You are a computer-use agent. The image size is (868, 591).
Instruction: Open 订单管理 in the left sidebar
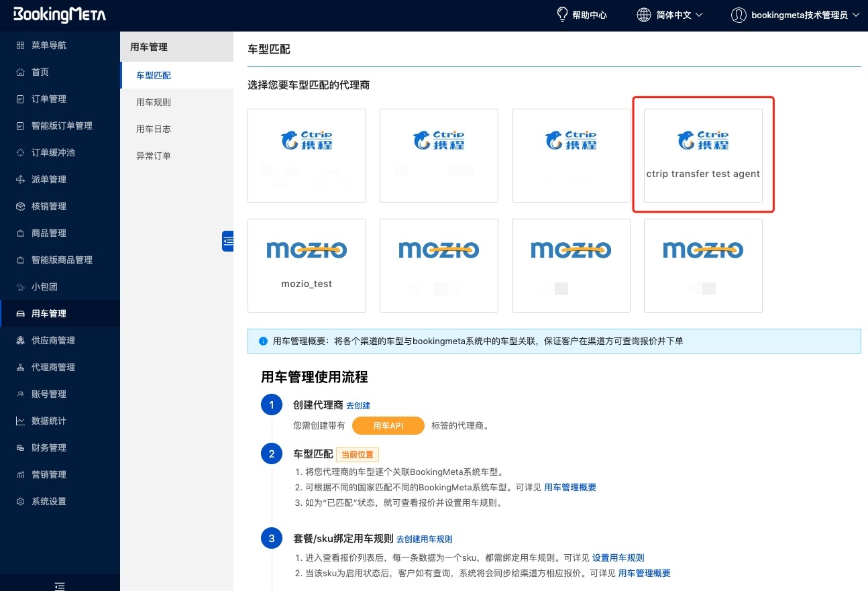(49, 99)
